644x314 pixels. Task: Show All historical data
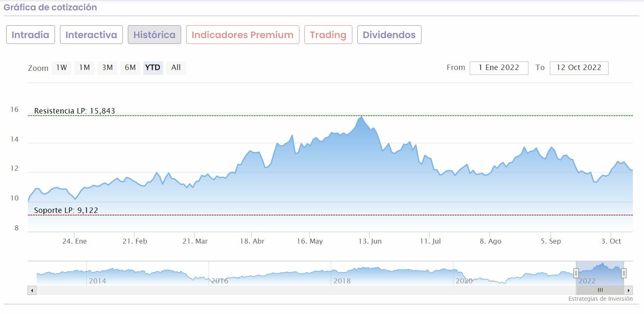tap(176, 68)
